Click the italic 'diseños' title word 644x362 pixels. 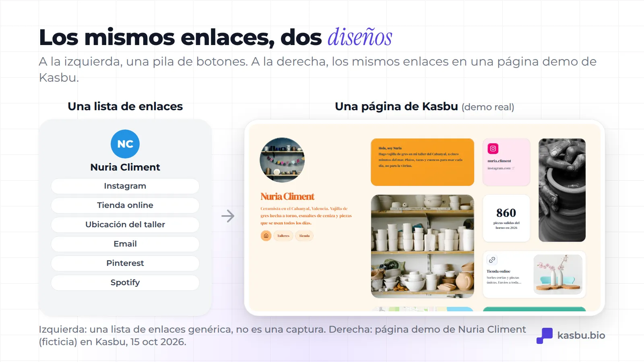(x=360, y=37)
